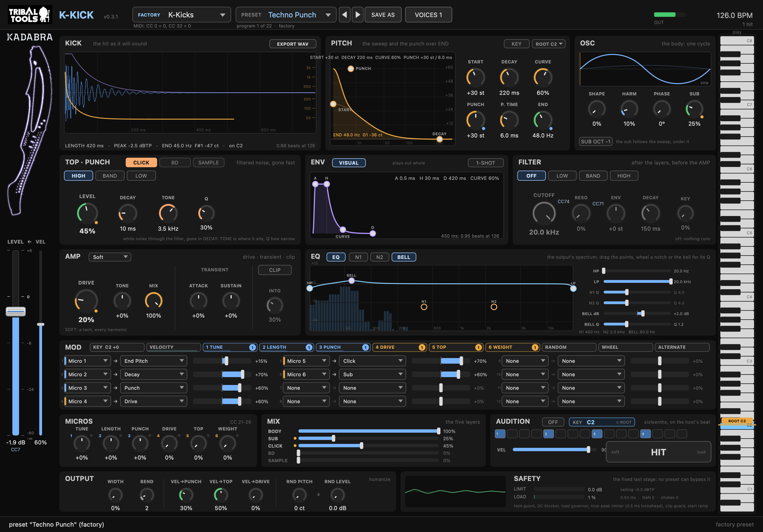Open the End Pitch destination dropdown
The height and width of the screenshot is (532, 763).
coord(153,361)
